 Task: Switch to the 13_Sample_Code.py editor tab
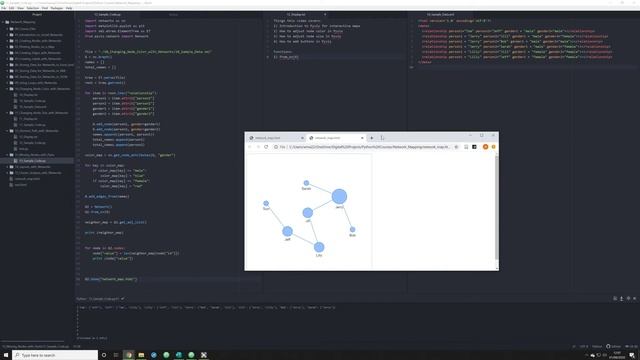(107, 15)
